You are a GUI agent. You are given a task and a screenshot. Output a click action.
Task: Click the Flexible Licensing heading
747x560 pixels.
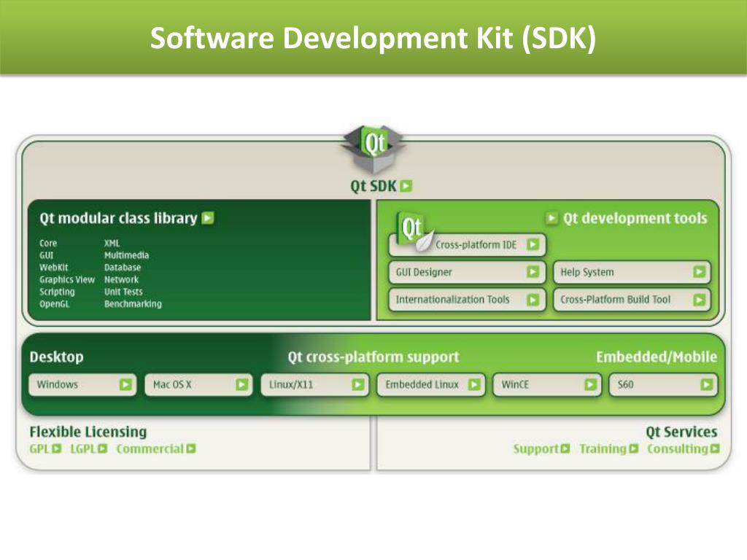tap(88, 432)
